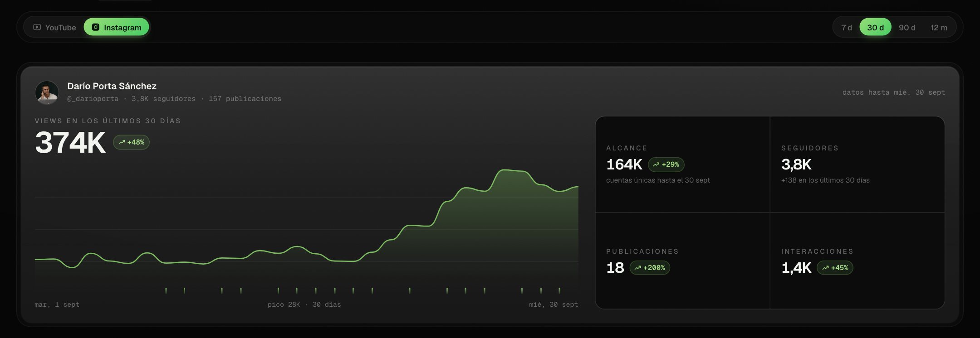Click the +200% Publicaciones badge
Screen dimensions: 980x338
(x=650, y=268)
